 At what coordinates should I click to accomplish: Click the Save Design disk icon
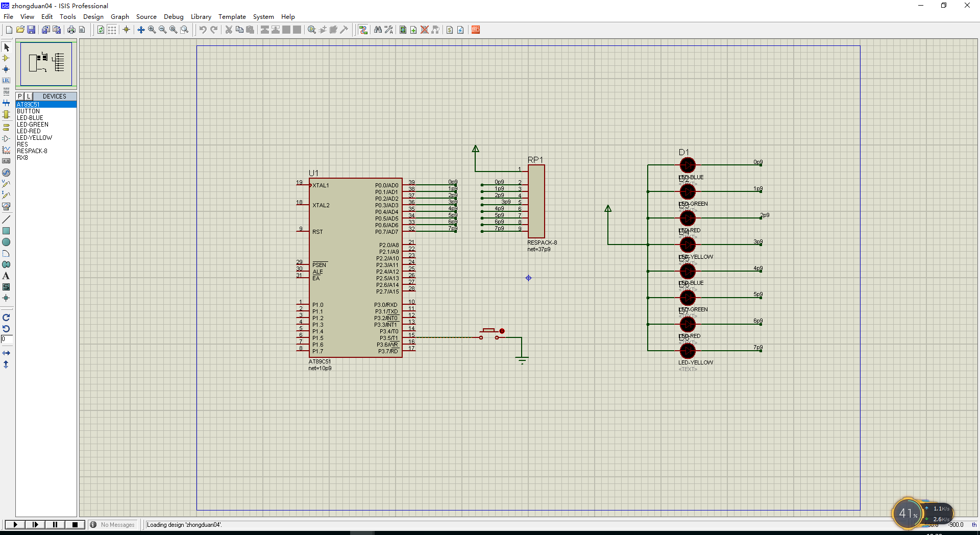(31, 30)
